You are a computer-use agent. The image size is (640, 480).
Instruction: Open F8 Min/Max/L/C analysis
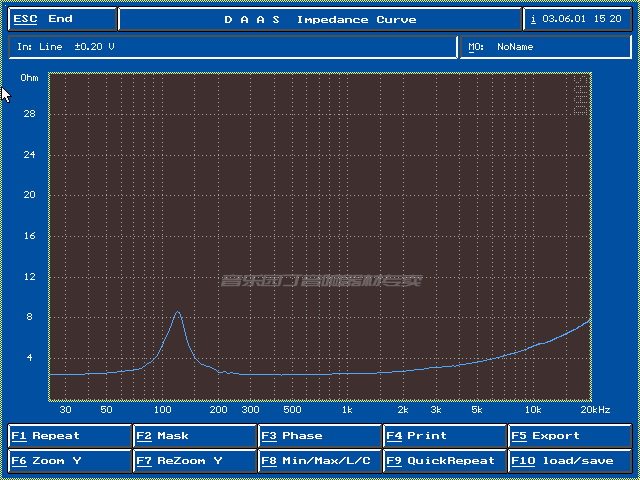click(320, 461)
